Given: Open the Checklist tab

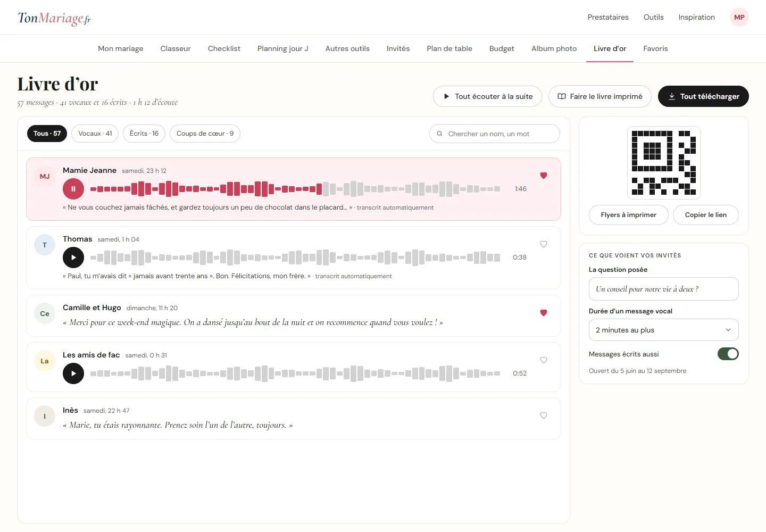Looking at the screenshot, I should click(x=224, y=48).
